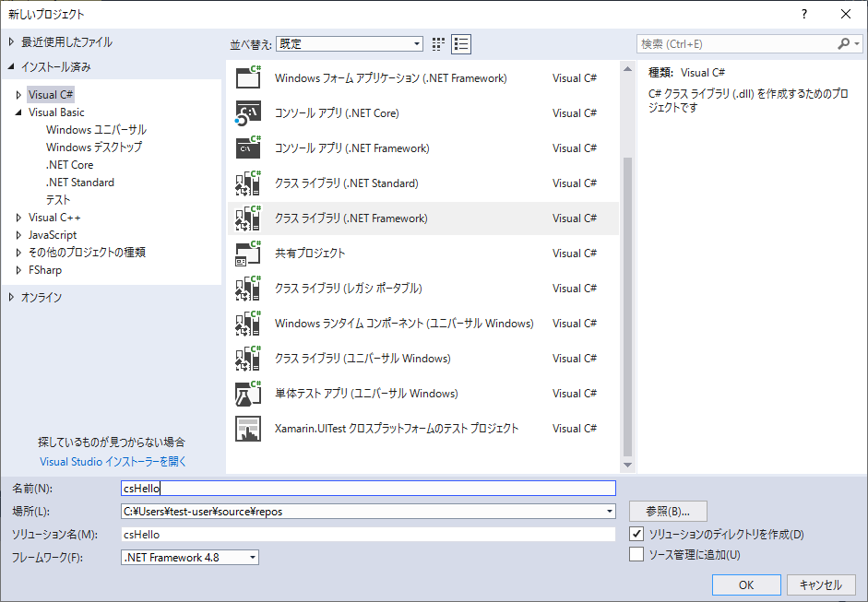Click the template list scroll down arrow
The height and width of the screenshot is (602, 868).
[627, 465]
